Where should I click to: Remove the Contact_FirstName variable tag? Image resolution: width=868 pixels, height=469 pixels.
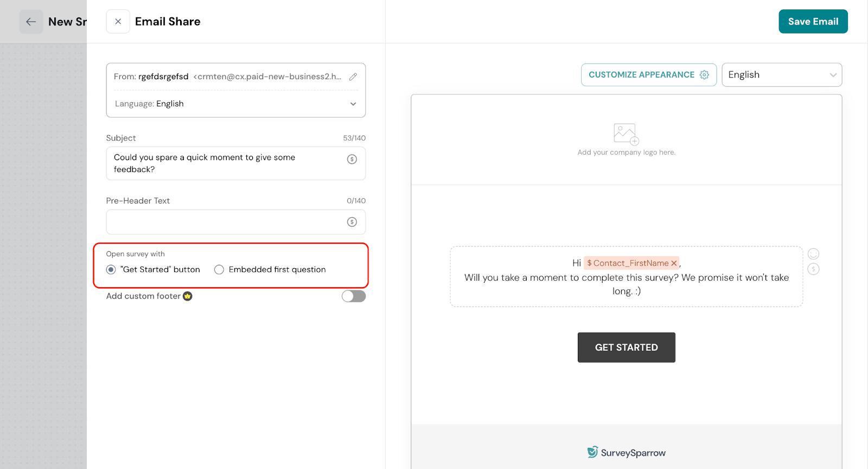tap(674, 263)
